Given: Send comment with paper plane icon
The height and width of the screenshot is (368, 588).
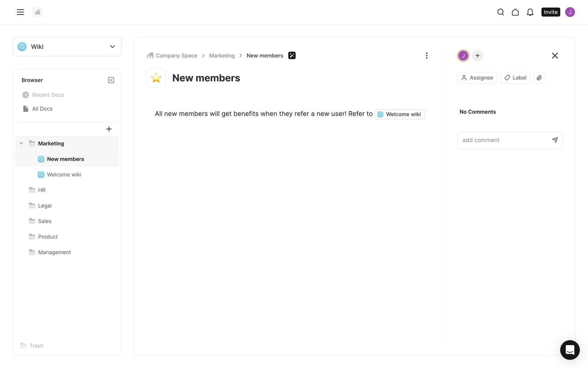Looking at the screenshot, I should 555,140.
